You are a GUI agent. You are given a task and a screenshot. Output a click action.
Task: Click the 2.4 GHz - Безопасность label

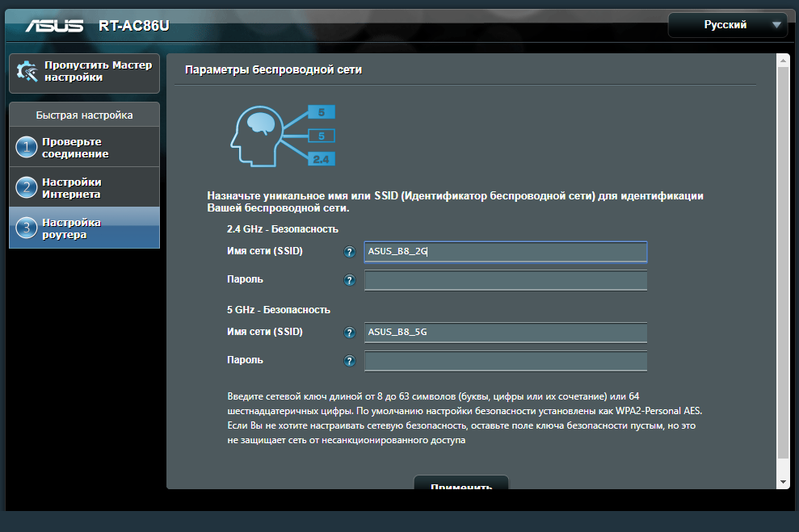coord(282,229)
